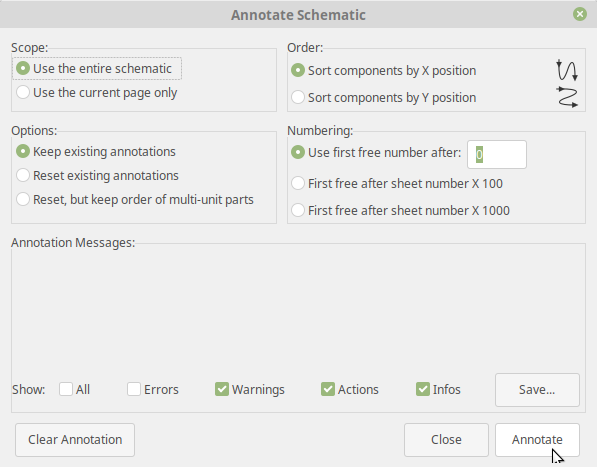Image resolution: width=597 pixels, height=467 pixels.
Task: Select Reset existing annotations option
Action: point(97,175)
